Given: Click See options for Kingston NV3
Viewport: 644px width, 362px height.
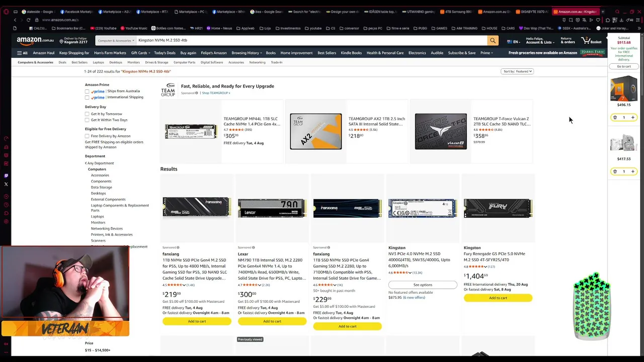Looking at the screenshot, I should click(423, 285).
